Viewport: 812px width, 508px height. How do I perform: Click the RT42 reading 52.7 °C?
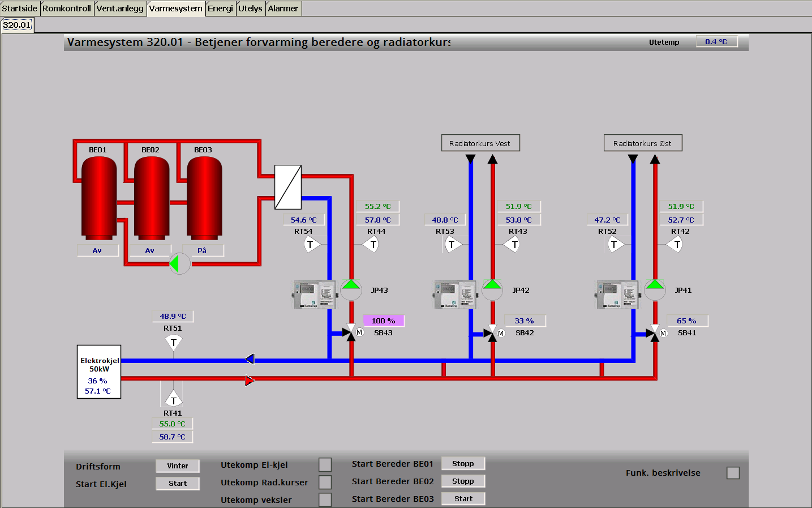pos(681,220)
